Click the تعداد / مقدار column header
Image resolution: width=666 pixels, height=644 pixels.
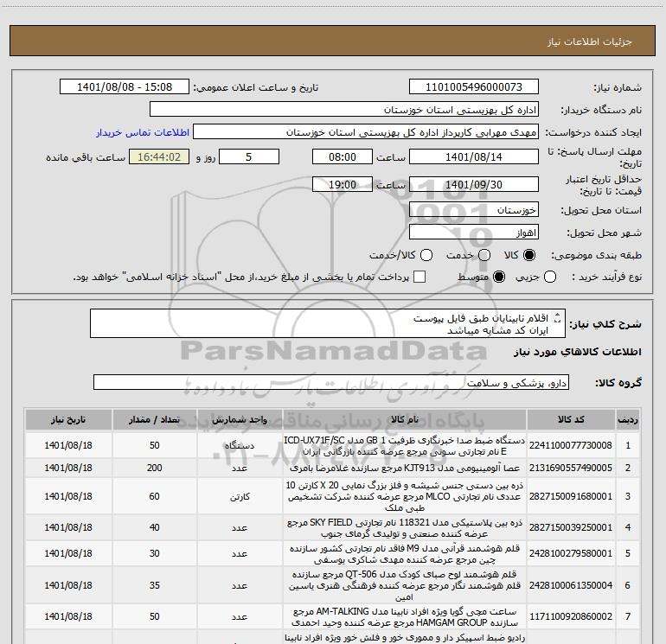(154, 420)
